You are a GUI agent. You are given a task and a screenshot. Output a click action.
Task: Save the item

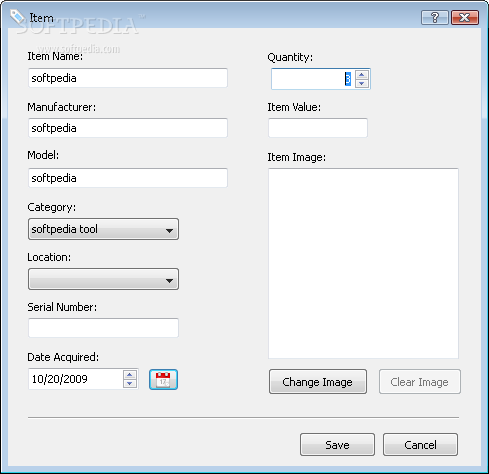tap(337, 445)
